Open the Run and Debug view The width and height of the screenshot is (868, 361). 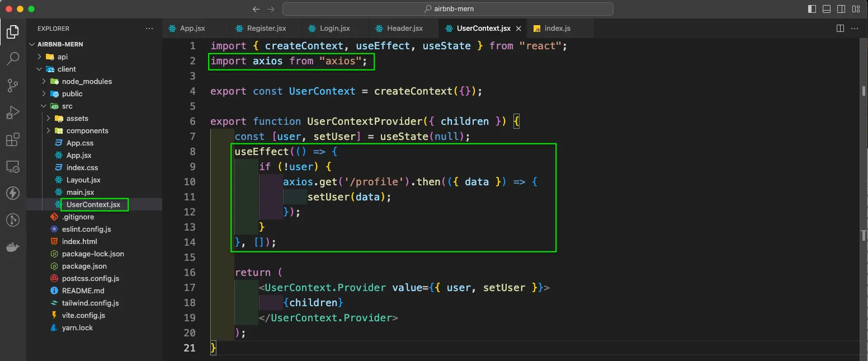12,112
